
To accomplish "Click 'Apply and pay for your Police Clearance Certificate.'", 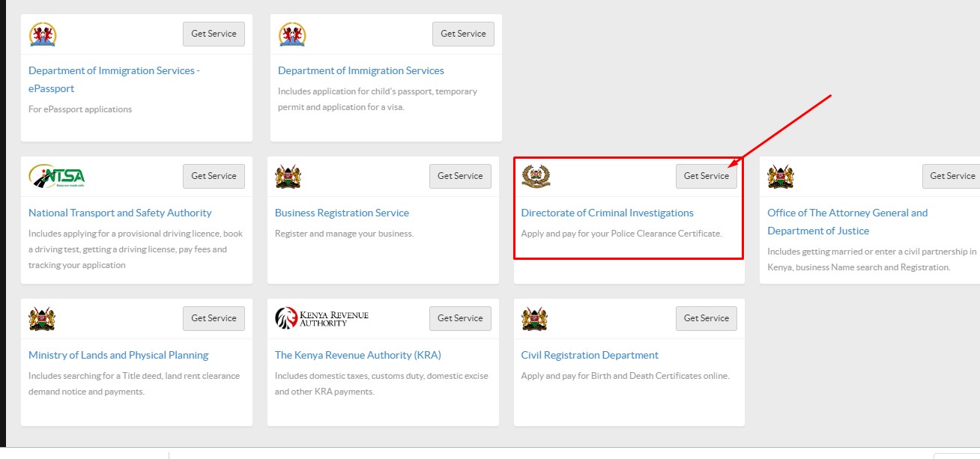I will coord(622,234).
